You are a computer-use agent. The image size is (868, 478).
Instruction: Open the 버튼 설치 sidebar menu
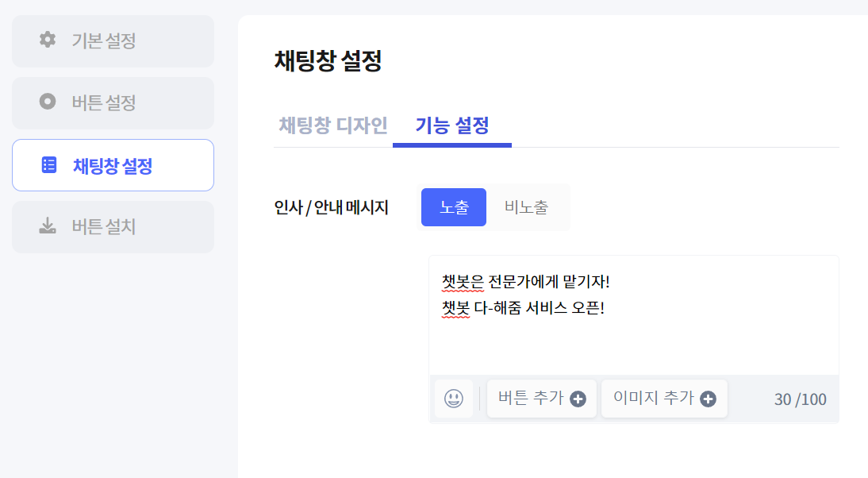coord(113,227)
